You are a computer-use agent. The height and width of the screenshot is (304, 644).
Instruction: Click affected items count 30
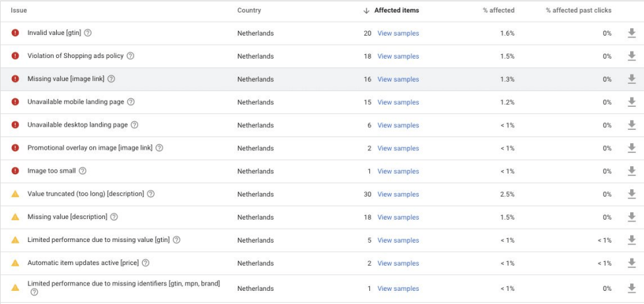click(x=367, y=194)
